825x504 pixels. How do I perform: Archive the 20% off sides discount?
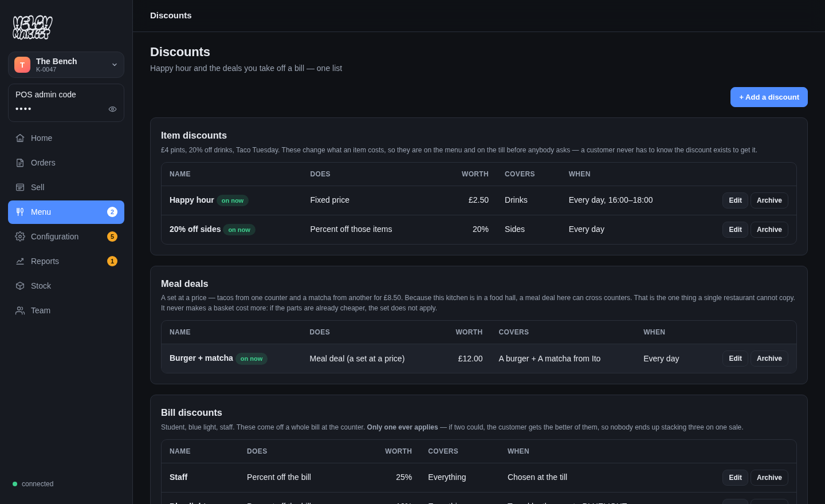(x=769, y=230)
